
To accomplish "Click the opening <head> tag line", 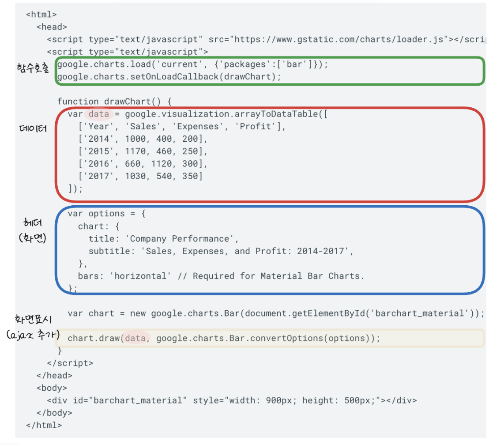I will [x=52, y=27].
